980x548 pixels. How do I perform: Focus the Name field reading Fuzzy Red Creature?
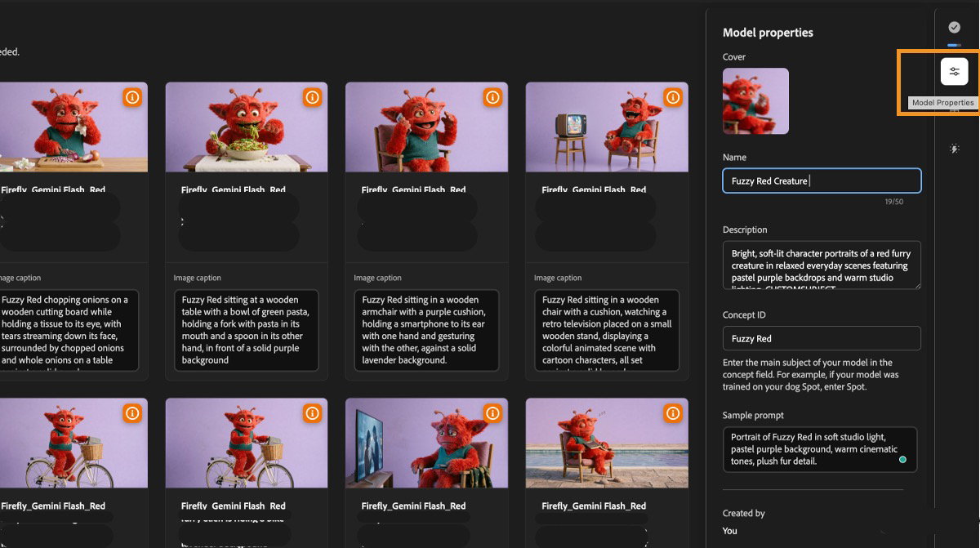[x=822, y=180]
